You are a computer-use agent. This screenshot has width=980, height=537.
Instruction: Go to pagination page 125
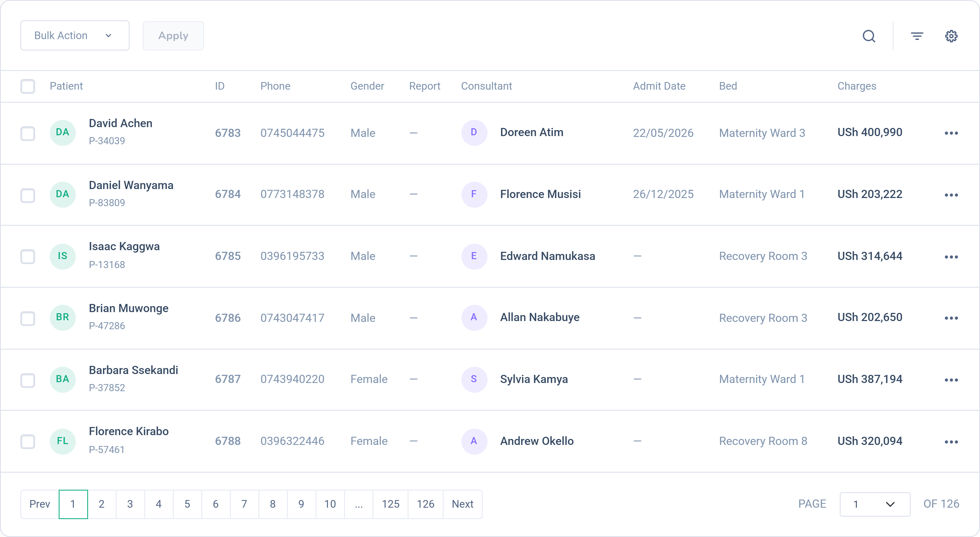391,504
